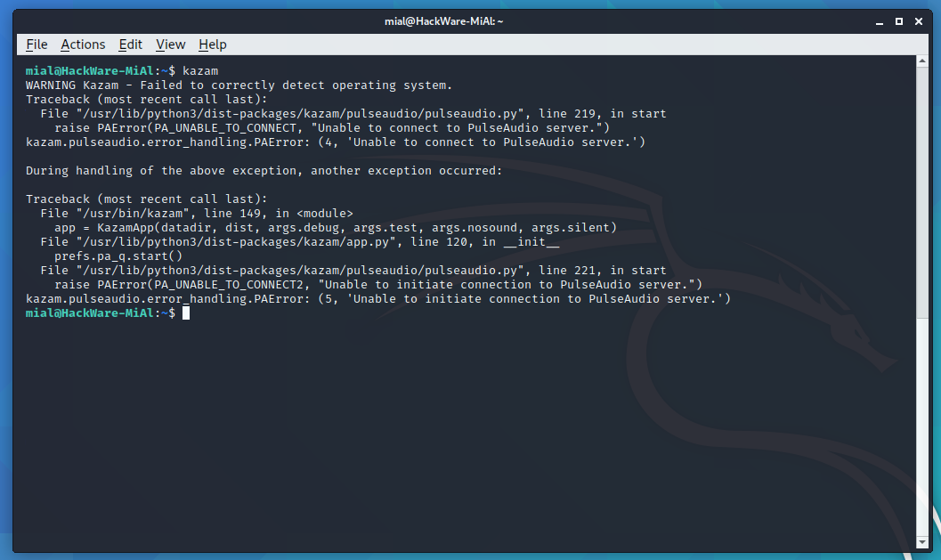Click the typed 'kazam' command
The width and height of the screenshot is (941, 560).
pyautogui.click(x=200, y=71)
